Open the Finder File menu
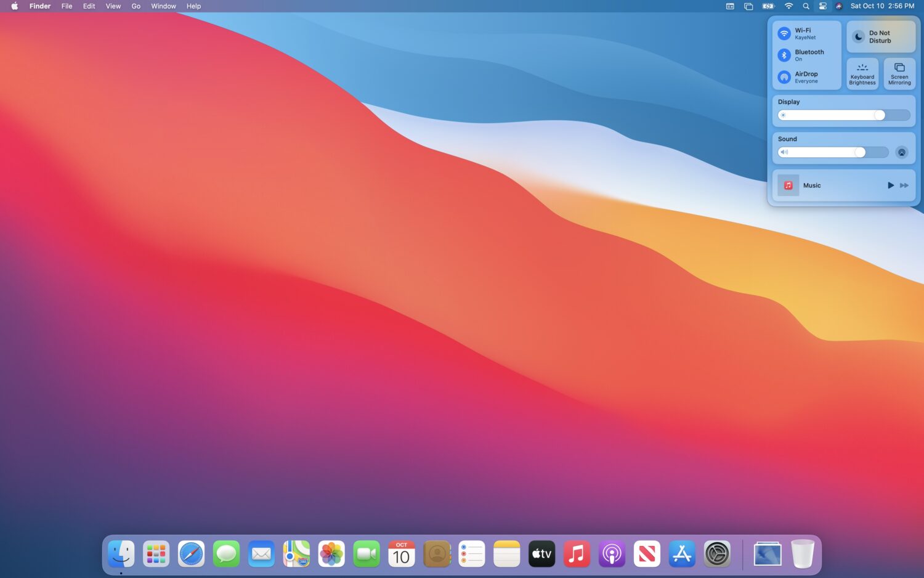This screenshot has height=578, width=924. 67,6
